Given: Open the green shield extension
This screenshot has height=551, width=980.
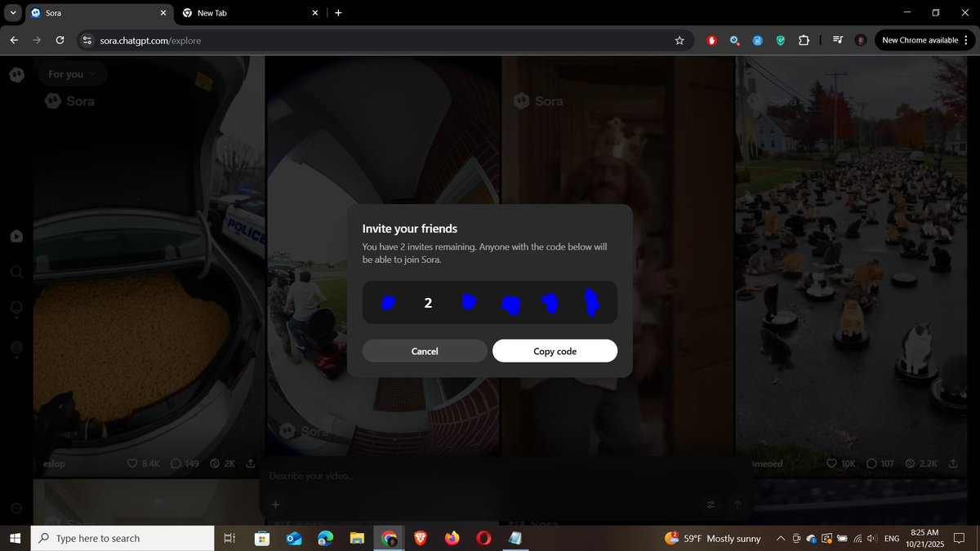Looking at the screenshot, I should 781,40.
